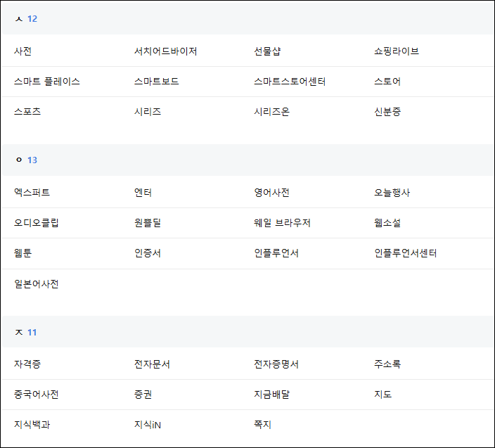The height and width of the screenshot is (448, 495).
Task: Go to 인플루언서센터
Action: pos(405,253)
